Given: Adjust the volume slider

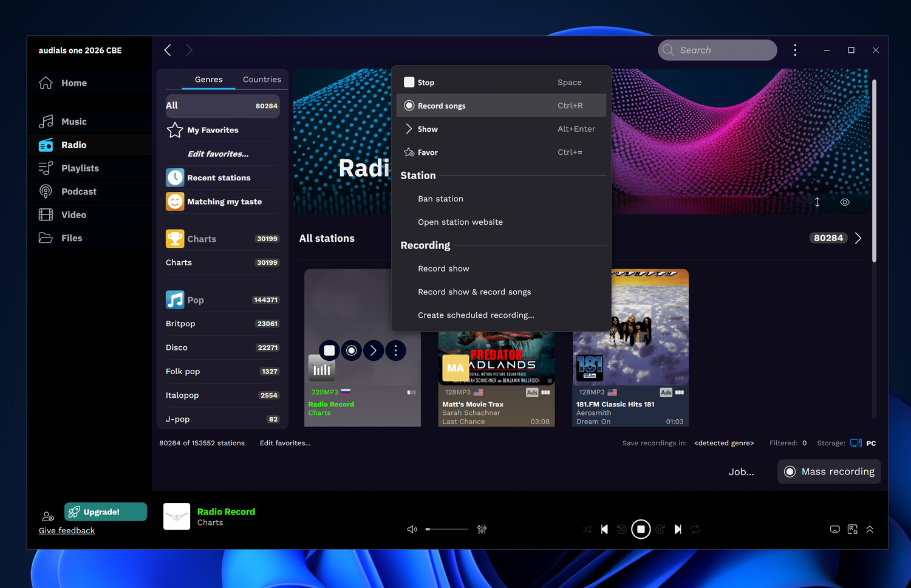Looking at the screenshot, I should 447,529.
